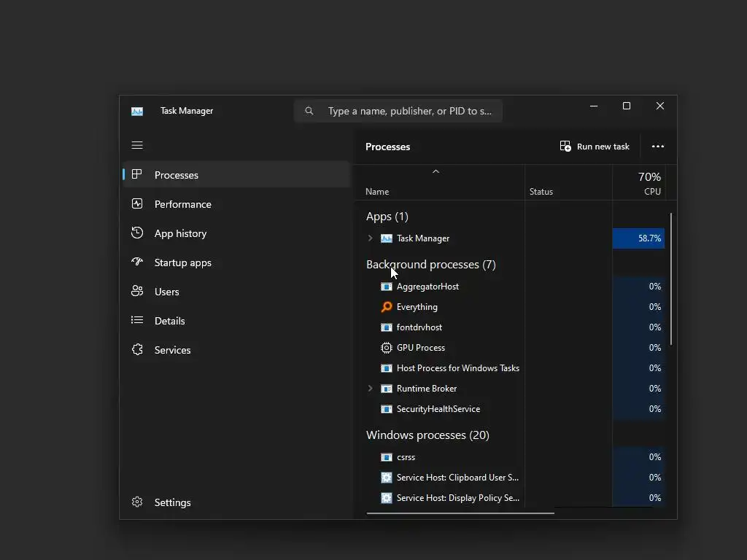This screenshot has height=560, width=747.
Task: Click the search box input field
Action: point(398,111)
